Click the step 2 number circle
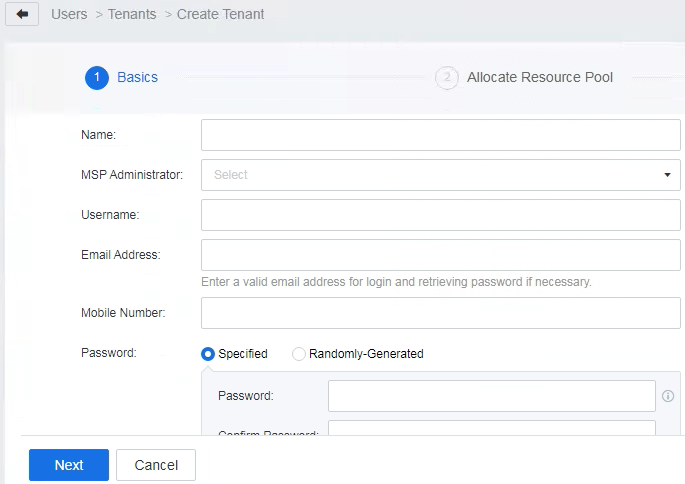This screenshot has height=484, width=685. tap(446, 78)
